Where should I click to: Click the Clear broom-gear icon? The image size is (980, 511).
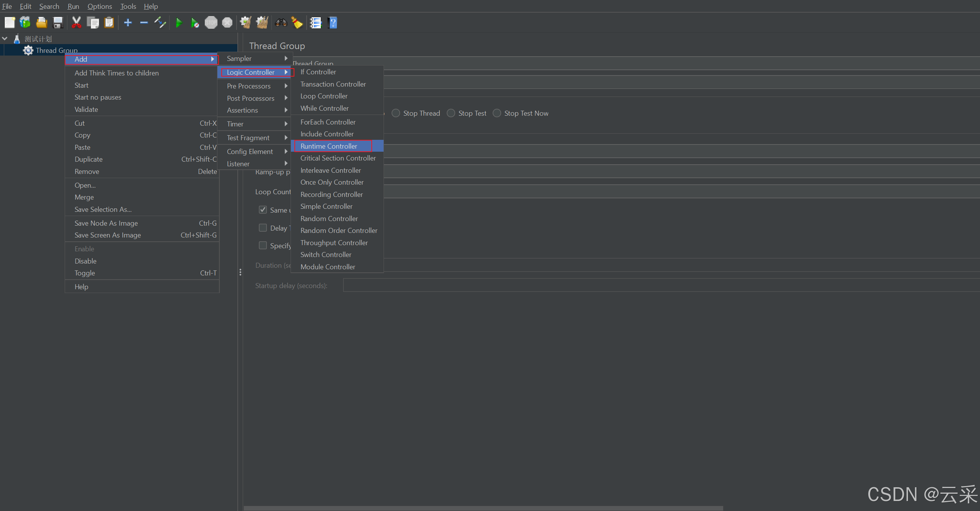click(x=246, y=23)
